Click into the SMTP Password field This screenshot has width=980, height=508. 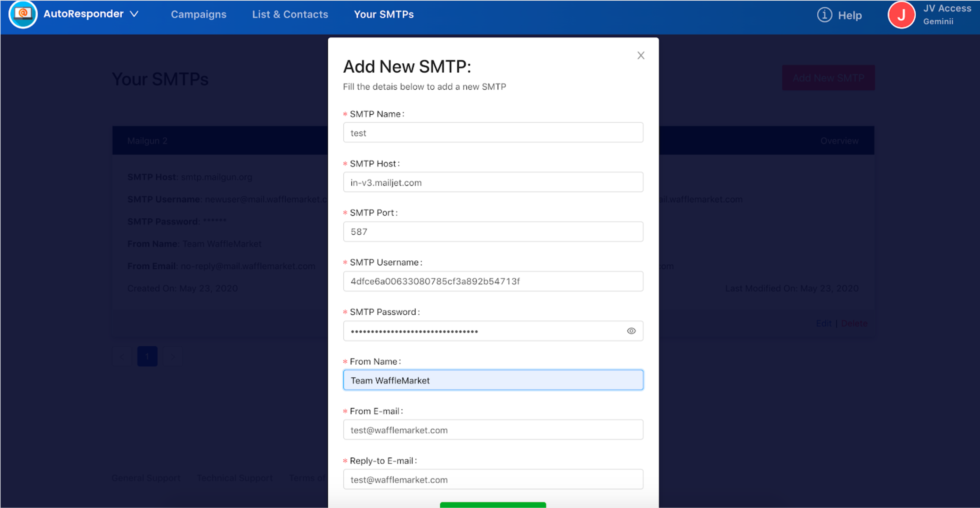(x=483, y=331)
